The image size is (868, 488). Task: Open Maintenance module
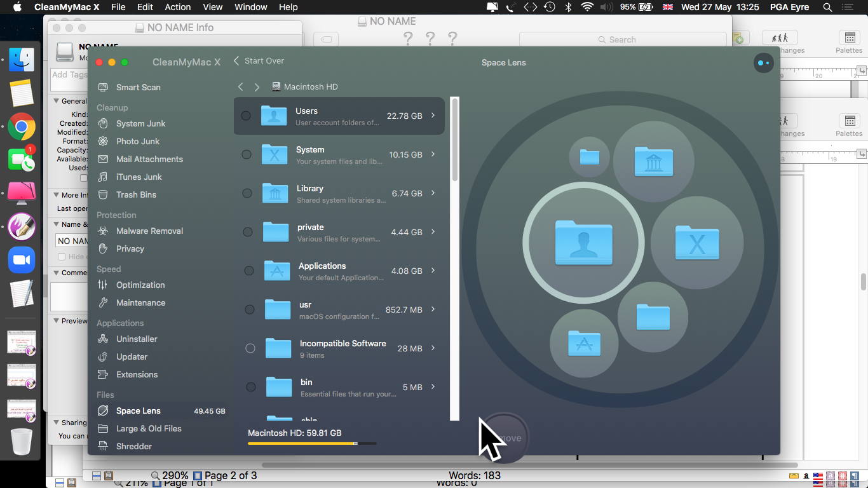pos(132,302)
